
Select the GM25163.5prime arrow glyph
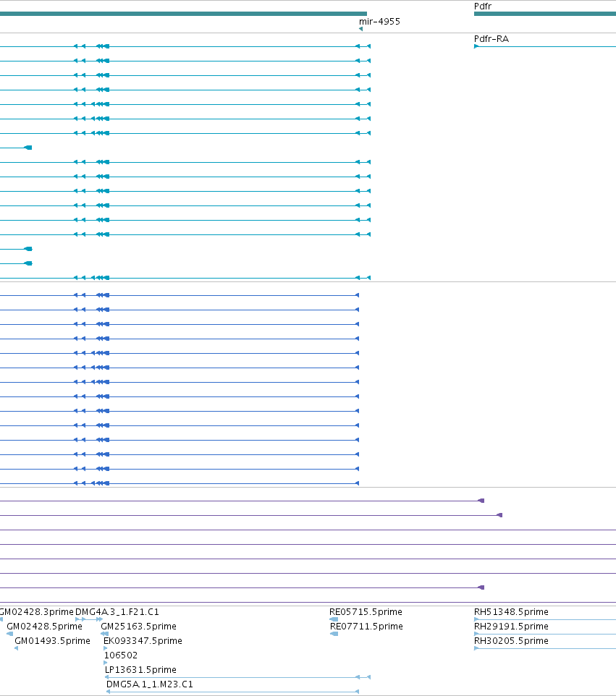pyautogui.click(x=105, y=634)
